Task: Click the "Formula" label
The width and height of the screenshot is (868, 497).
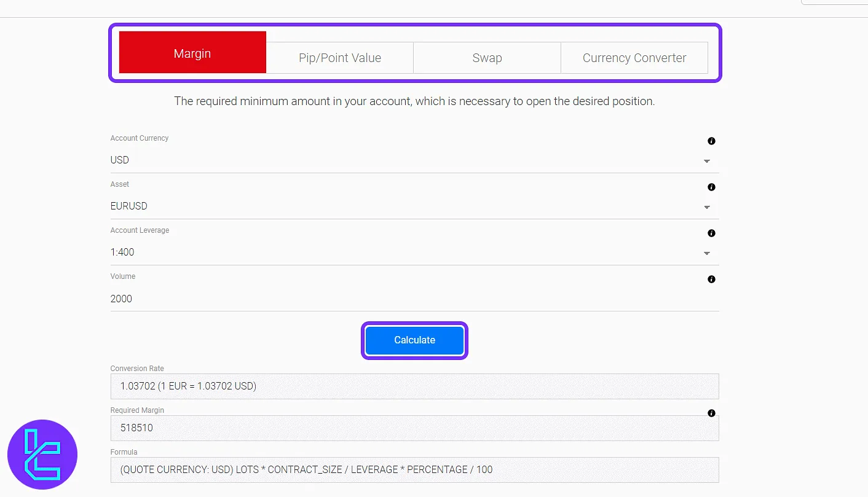Action: coord(124,452)
